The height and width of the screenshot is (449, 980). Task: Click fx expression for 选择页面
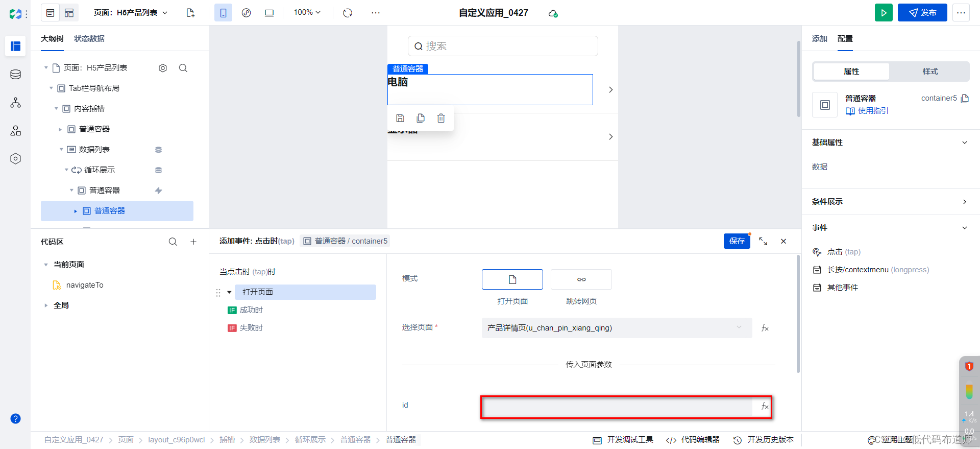[x=765, y=328]
